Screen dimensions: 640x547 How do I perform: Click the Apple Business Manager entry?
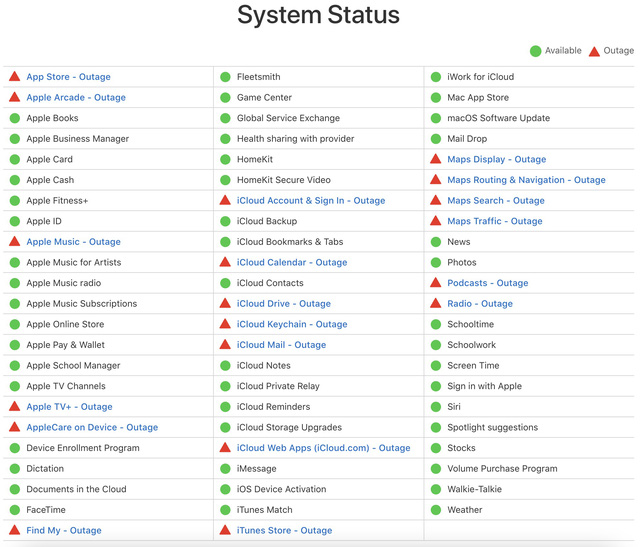tap(78, 139)
